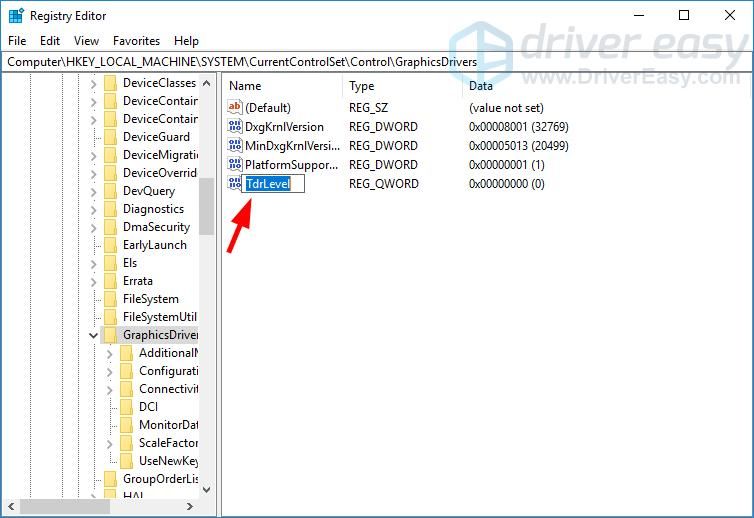The width and height of the screenshot is (754, 518).
Task: Click the Registry Editor title bar icon
Action: pos(15,15)
